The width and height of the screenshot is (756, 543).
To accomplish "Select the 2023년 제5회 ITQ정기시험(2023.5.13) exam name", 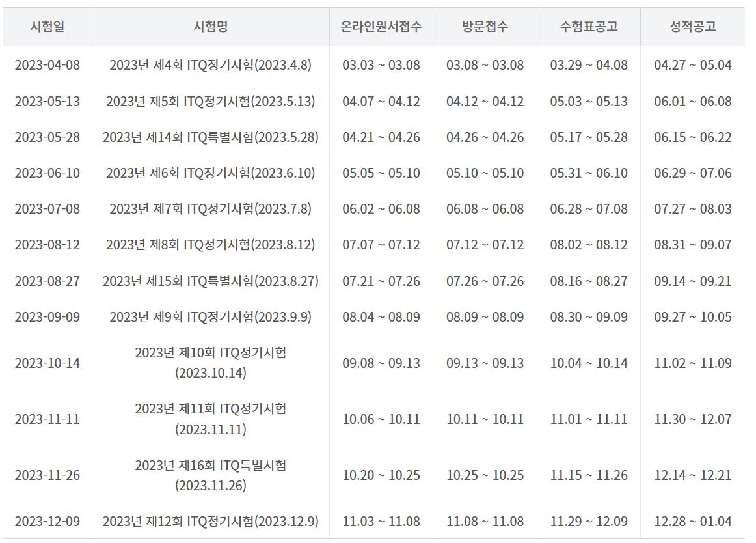I will (x=210, y=102).
